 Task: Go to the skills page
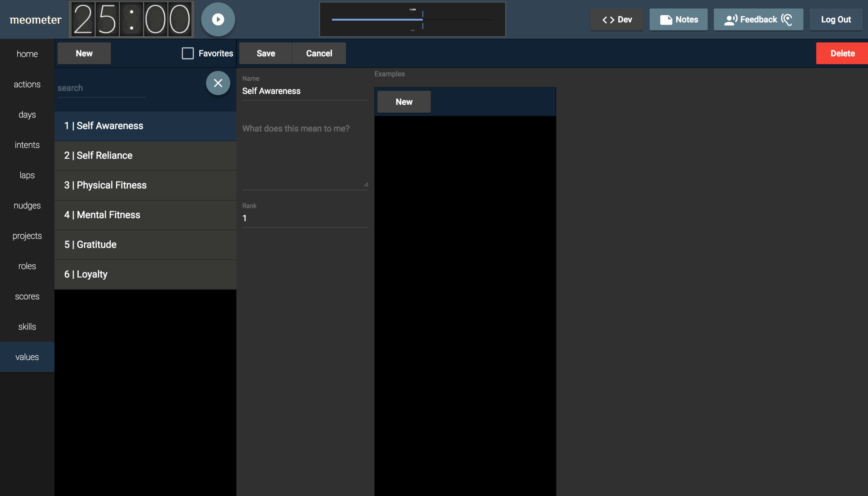[27, 327]
